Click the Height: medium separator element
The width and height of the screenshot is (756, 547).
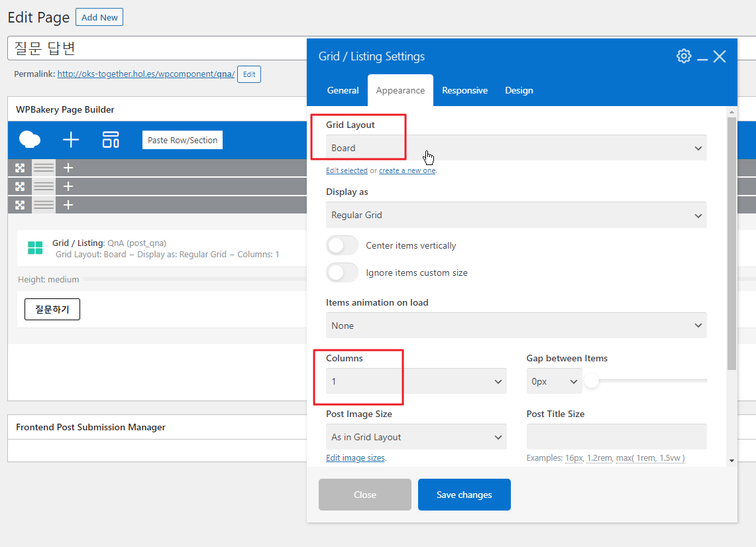pos(162,279)
